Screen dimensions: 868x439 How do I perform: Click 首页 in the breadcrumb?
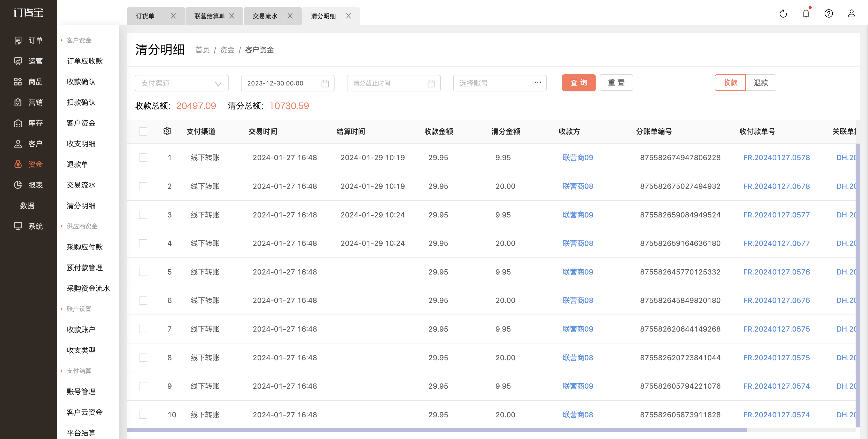coord(203,50)
